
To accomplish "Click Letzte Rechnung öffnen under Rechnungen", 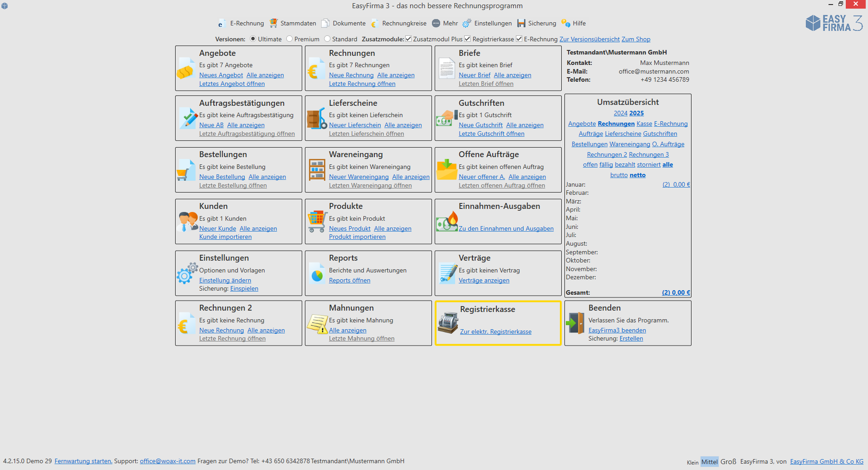I will [362, 84].
